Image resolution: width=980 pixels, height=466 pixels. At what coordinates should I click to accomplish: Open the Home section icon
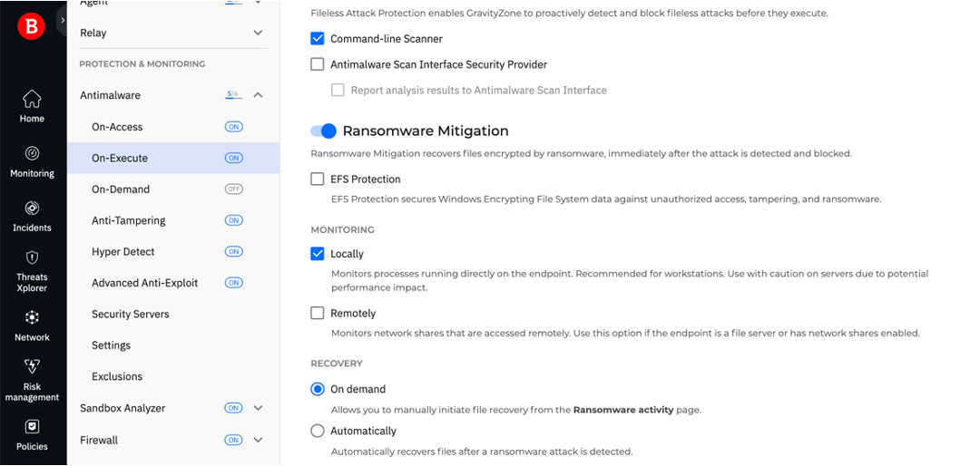coord(32,99)
